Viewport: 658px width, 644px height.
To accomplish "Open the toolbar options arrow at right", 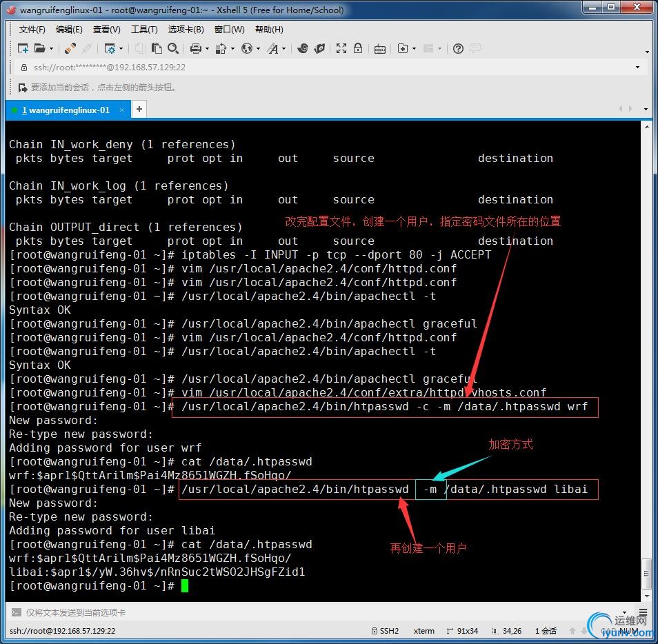I will 647,52.
